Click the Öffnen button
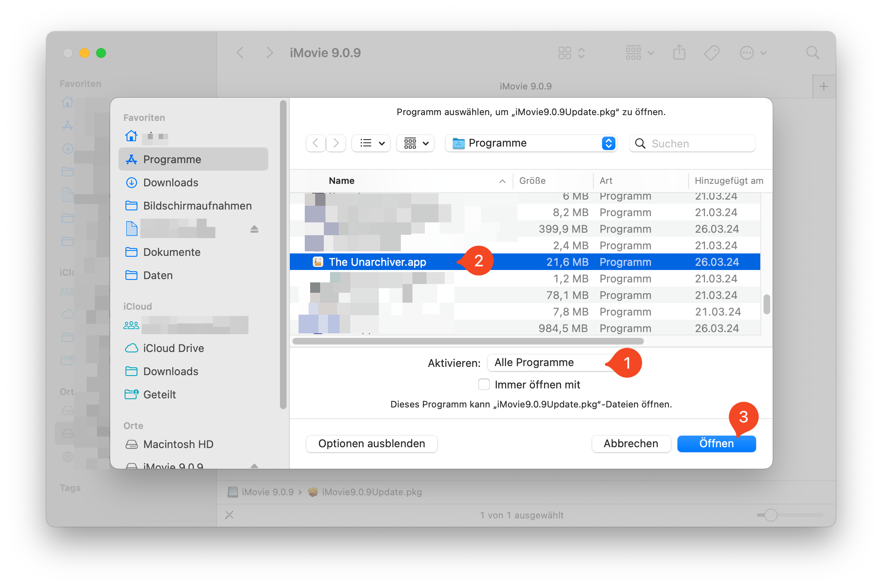Screen dimensions: 882x588 tap(716, 443)
